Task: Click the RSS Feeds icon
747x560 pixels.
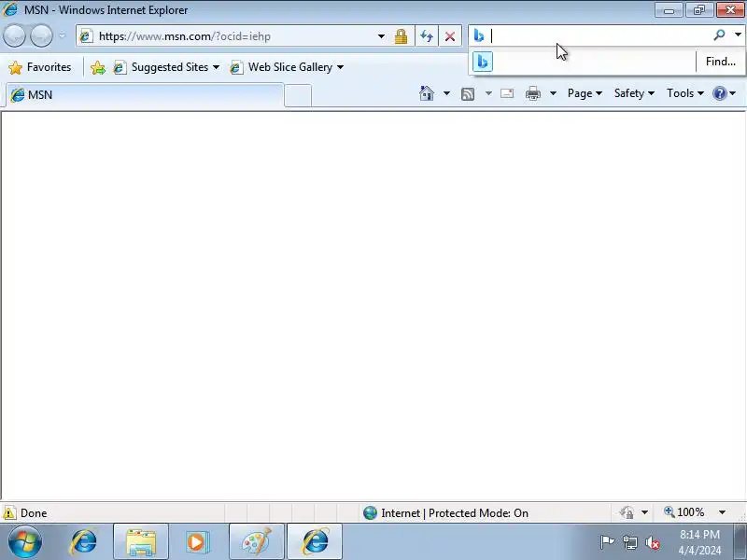Action: [x=468, y=94]
